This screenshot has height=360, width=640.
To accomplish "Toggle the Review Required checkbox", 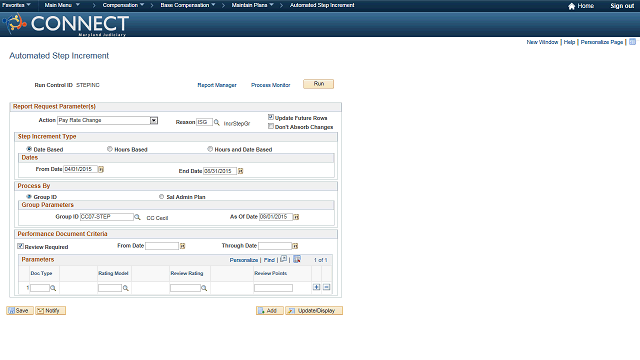I will click(x=20, y=246).
